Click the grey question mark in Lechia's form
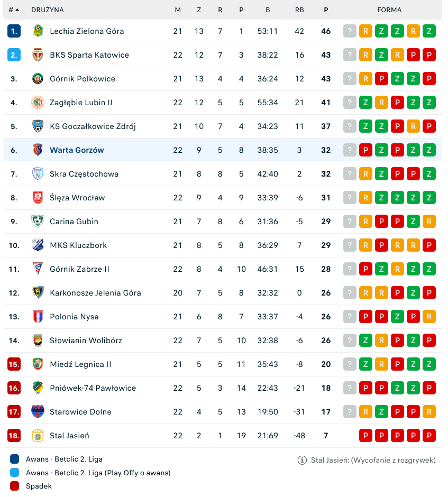 [350, 31]
